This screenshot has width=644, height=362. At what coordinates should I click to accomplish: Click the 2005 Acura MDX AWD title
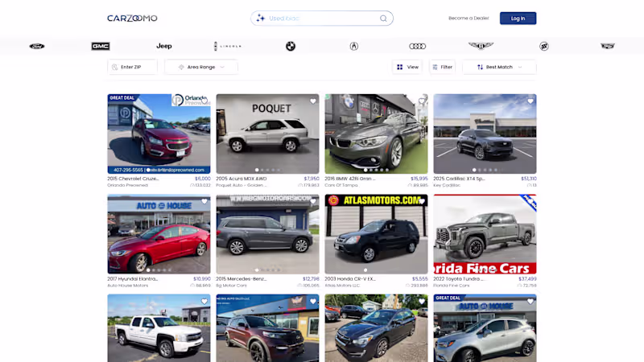click(x=242, y=179)
